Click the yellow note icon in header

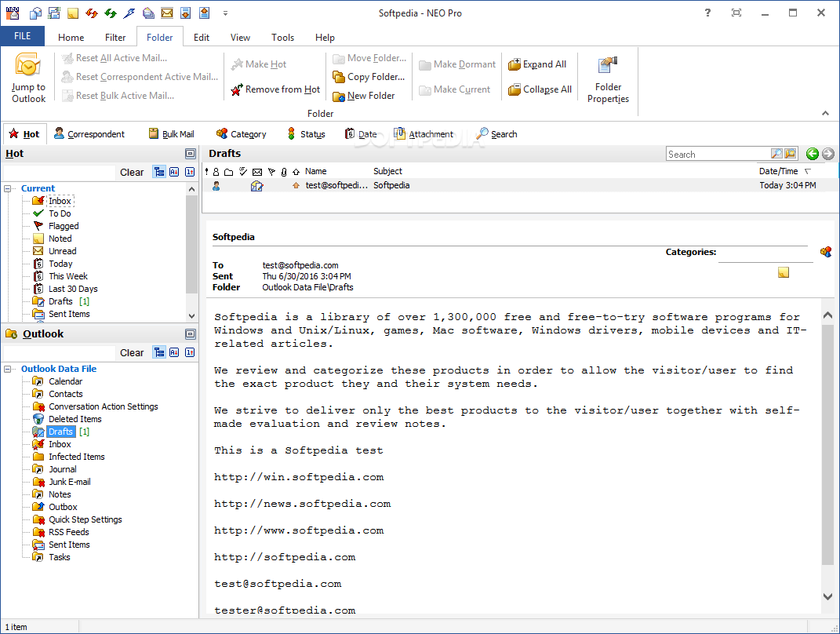click(784, 273)
